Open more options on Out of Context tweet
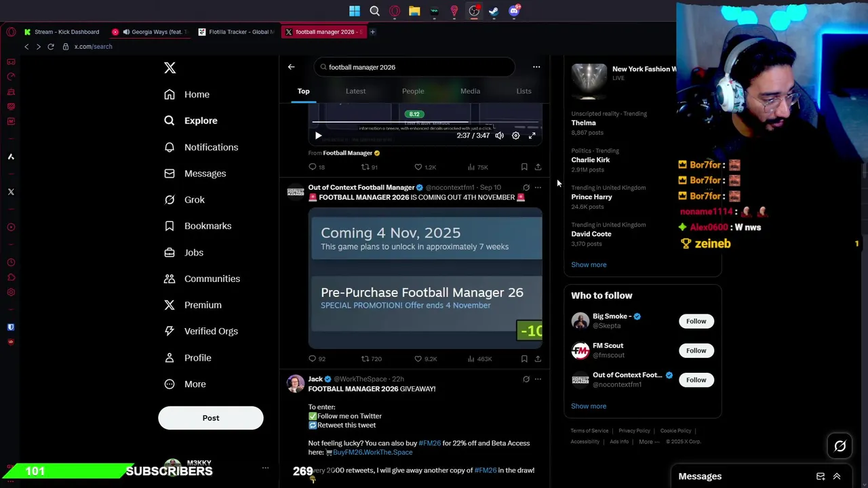 pos(538,188)
